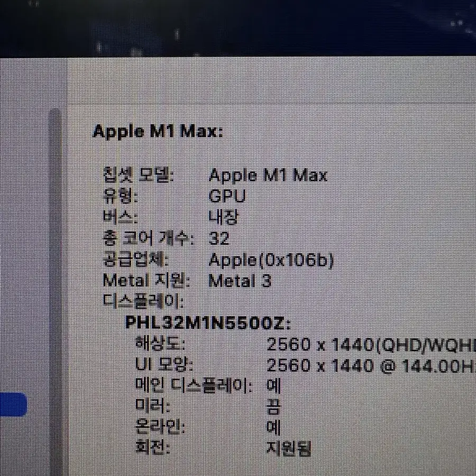Click the "내장" bus value

[x=223, y=217]
